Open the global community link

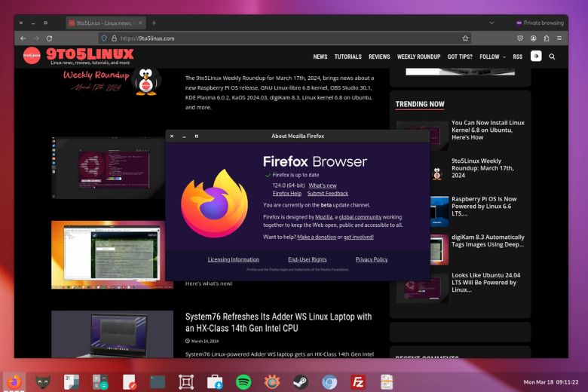[x=360, y=217]
